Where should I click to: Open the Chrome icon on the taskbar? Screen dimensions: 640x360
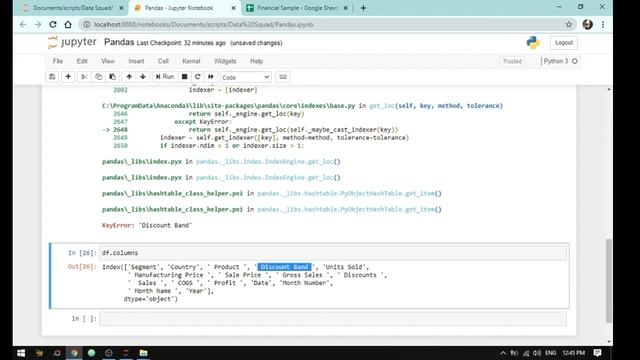(x=74, y=353)
